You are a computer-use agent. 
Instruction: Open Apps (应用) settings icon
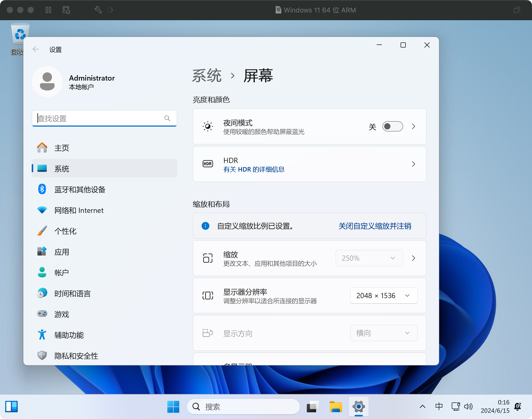pos(42,252)
